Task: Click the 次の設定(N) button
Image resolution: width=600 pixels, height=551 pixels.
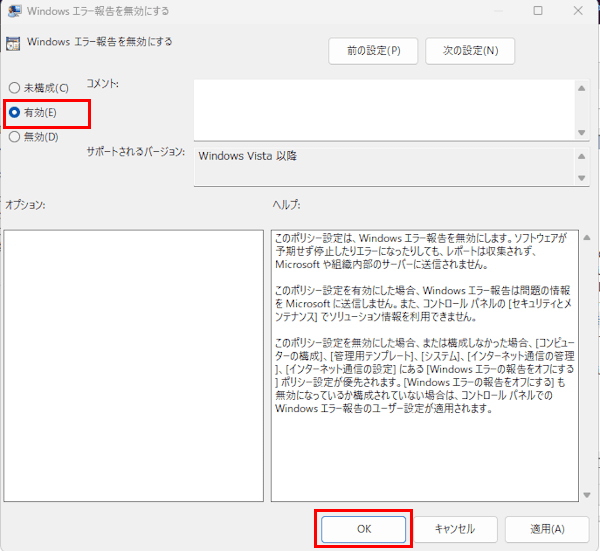Action: pos(470,51)
